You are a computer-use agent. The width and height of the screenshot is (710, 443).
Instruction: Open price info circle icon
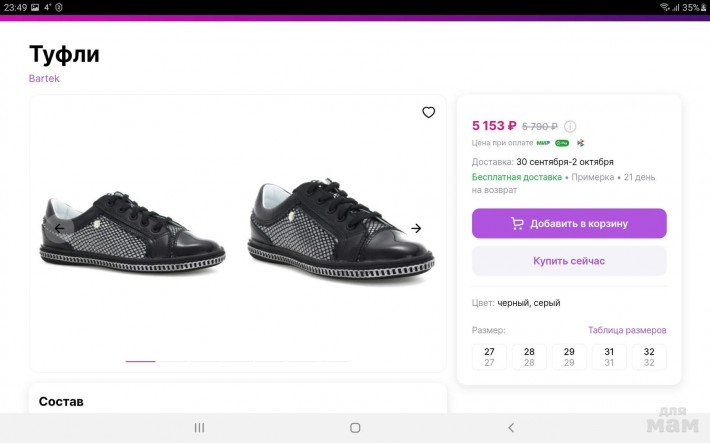tap(570, 127)
